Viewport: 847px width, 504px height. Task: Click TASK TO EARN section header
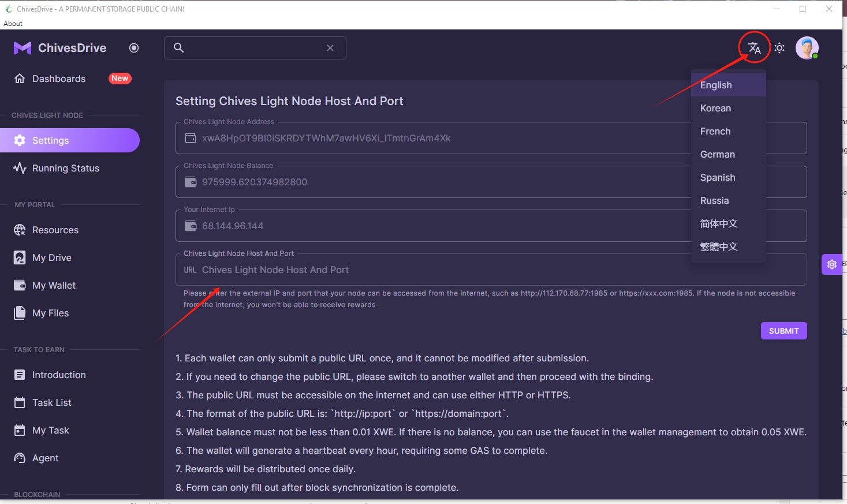[39, 350]
